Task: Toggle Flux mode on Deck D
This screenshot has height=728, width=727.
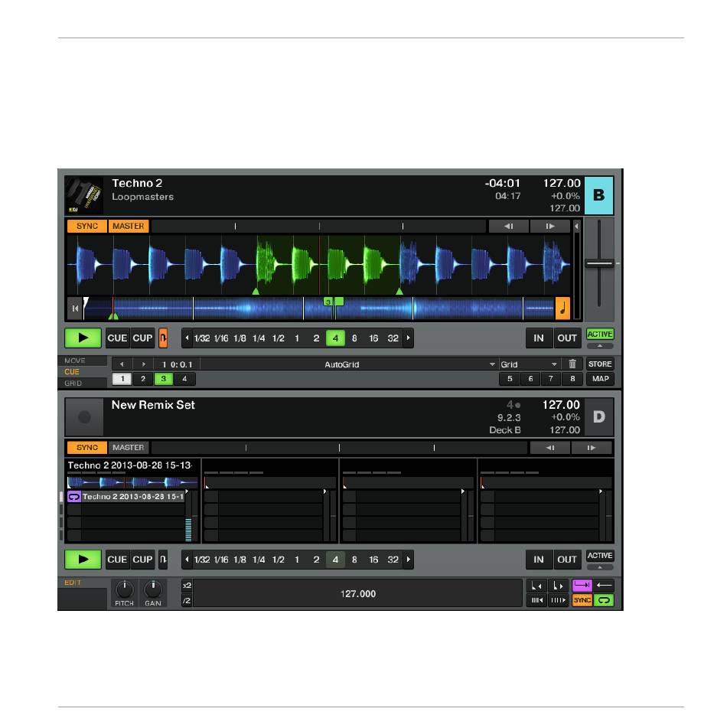Action: [163, 560]
